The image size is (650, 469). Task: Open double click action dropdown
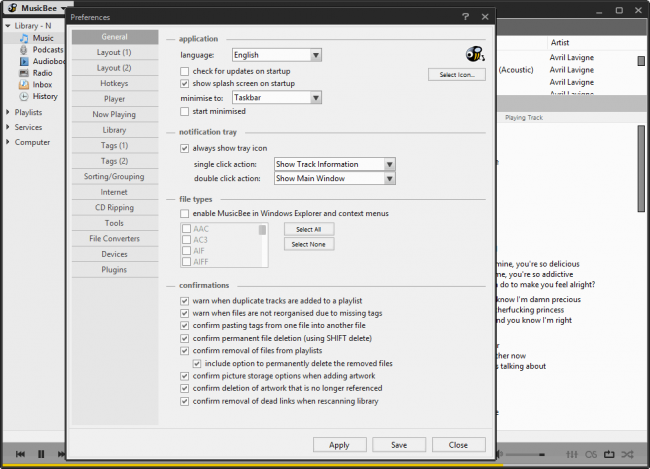[335, 178]
